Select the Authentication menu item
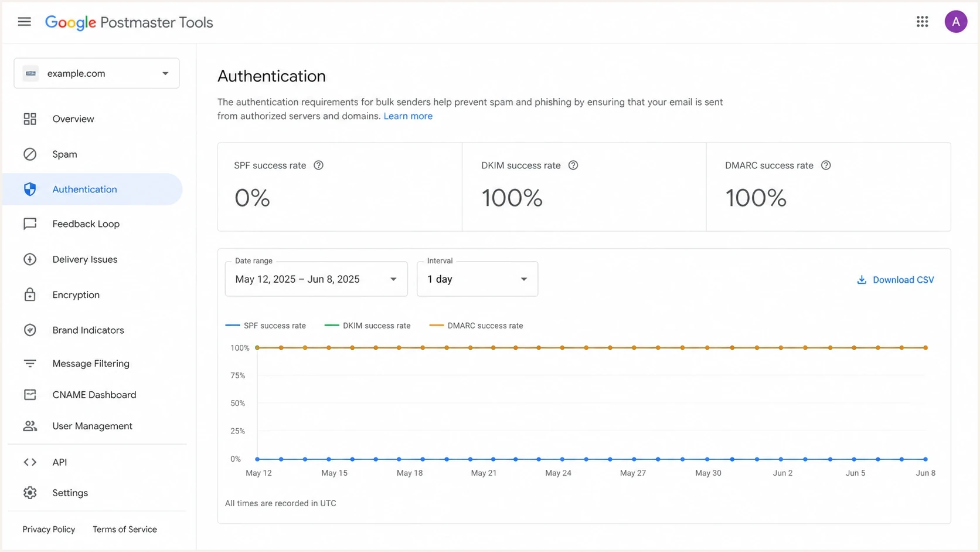Image resolution: width=980 pixels, height=552 pixels. pos(93,189)
